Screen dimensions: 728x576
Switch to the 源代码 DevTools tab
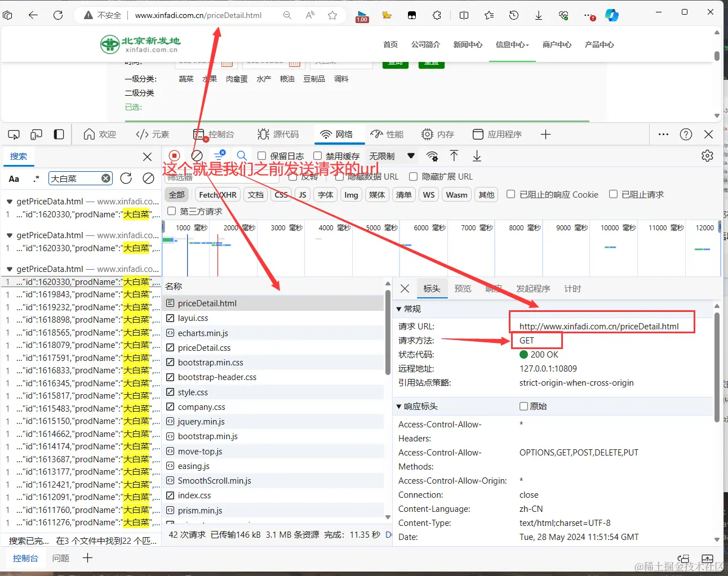278,134
